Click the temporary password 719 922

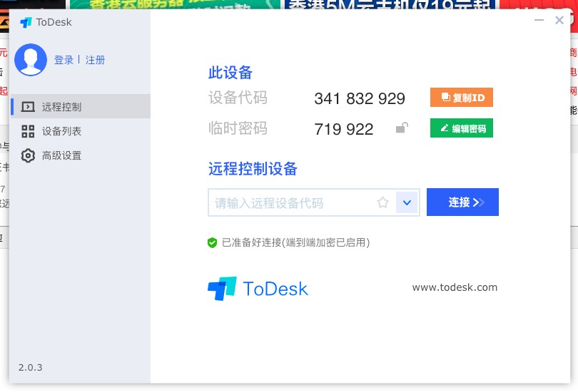coord(343,129)
